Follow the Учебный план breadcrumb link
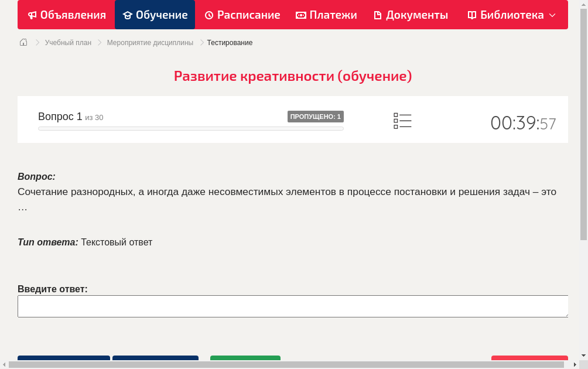Image resolution: width=588 pixels, height=369 pixels. click(x=67, y=42)
